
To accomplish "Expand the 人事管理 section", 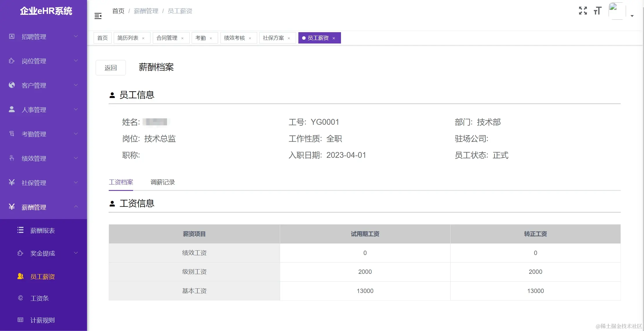I will pos(76,109).
